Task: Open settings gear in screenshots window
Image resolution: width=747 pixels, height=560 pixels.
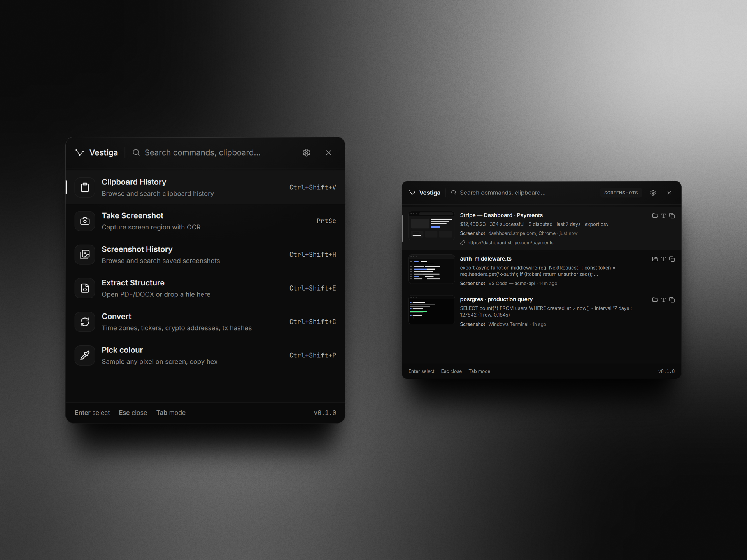Action: pyautogui.click(x=653, y=192)
